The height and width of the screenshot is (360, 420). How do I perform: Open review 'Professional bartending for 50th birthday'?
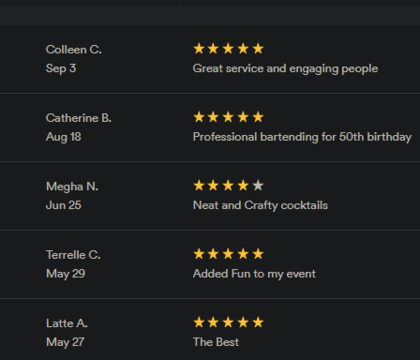[302, 137]
